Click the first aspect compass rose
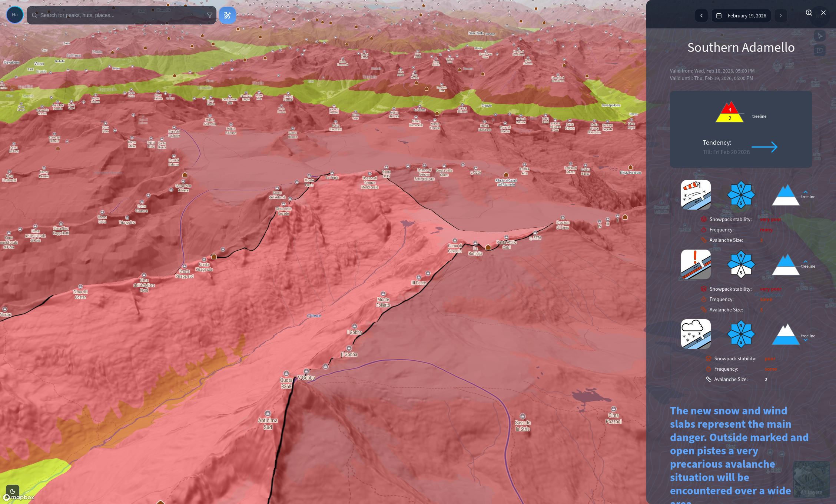This screenshot has width=836, height=504. click(741, 195)
